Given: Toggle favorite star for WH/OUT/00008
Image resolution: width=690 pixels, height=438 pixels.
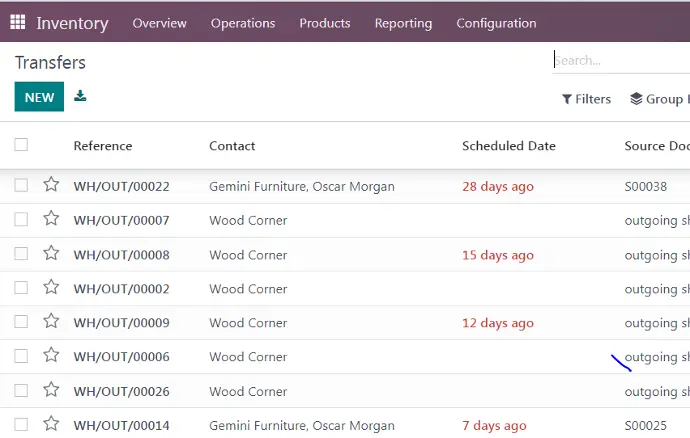Looking at the screenshot, I should tap(51, 254).
